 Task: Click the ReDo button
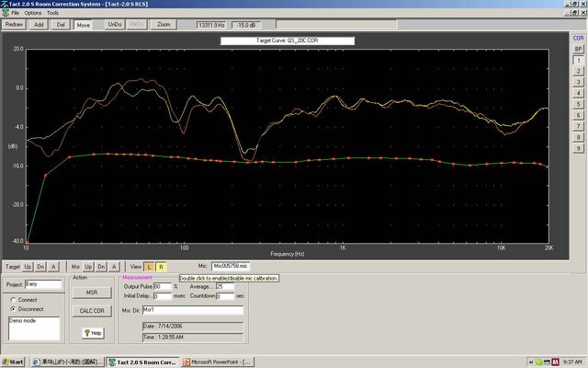click(x=136, y=25)
